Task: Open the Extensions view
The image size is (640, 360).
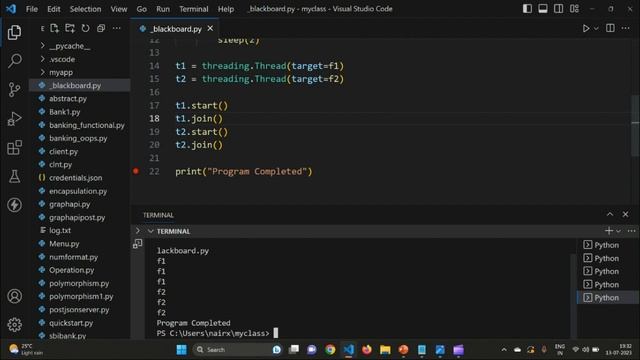Action: 14,147
